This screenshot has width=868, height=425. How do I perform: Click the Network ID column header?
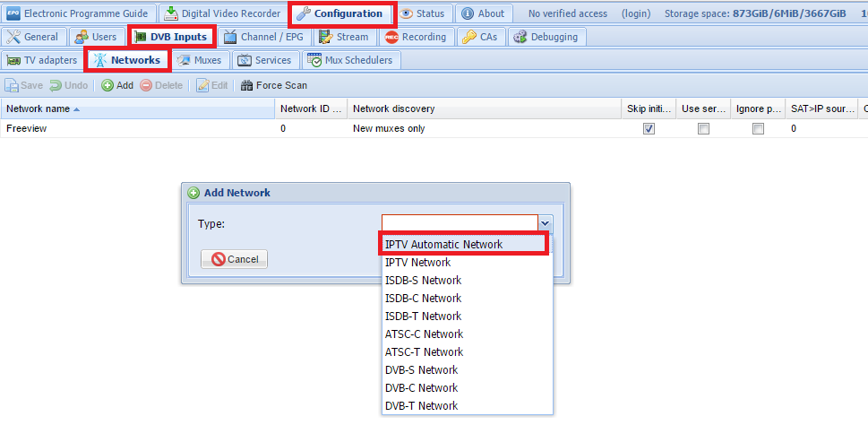[x=311, y=108]
